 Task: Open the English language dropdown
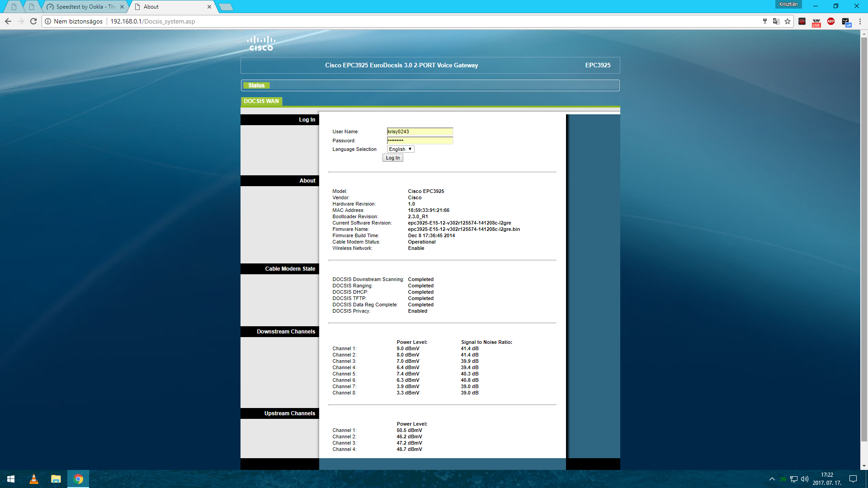(401, 149)
